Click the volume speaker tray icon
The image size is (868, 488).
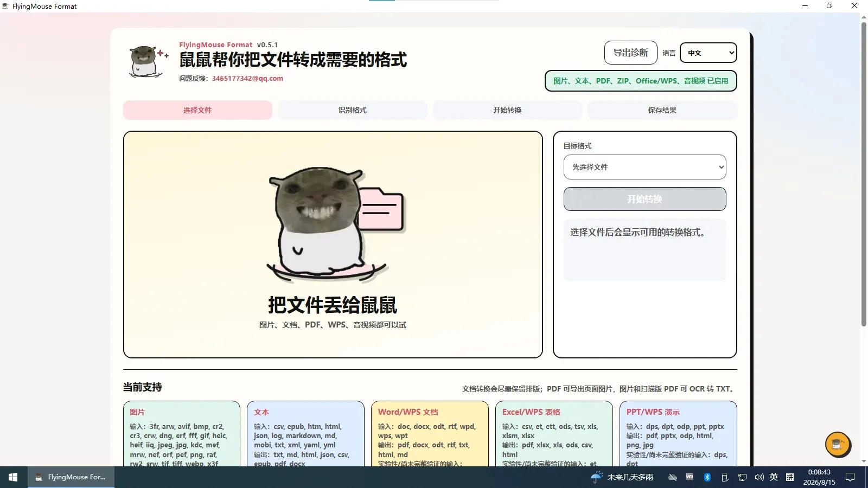coord(759,477)
